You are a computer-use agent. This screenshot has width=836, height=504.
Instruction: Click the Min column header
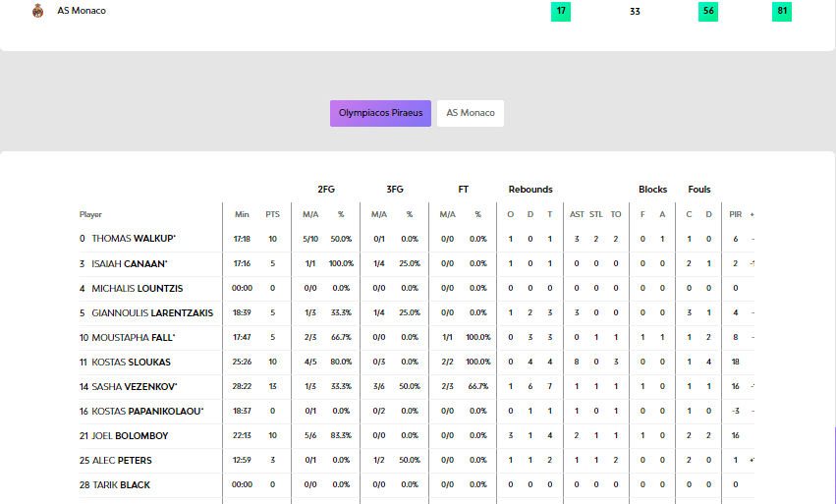coord(242,214)
